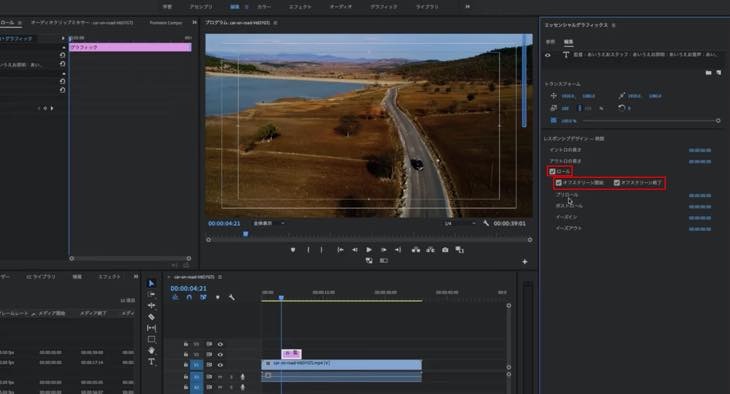
Task: Click Add Marker in program monitor
Action: click(x=293, y=250)
